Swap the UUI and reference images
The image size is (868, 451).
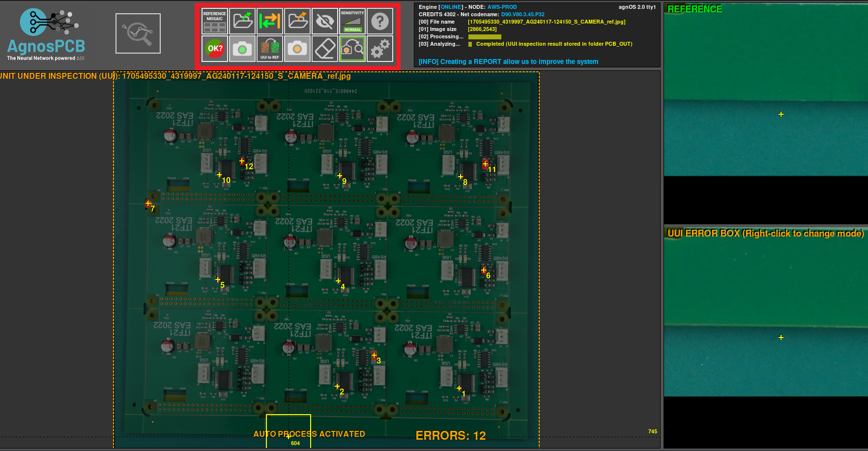pos(270,21)
